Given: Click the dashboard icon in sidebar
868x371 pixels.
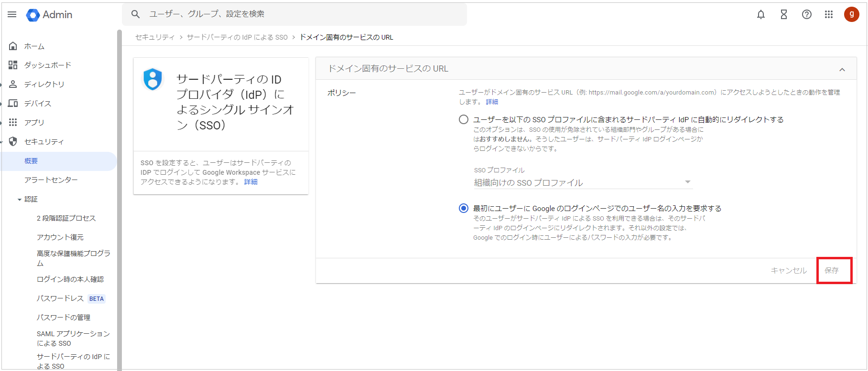Looking at the screenshot, I should pyautogui.click(x=13, y=65).
